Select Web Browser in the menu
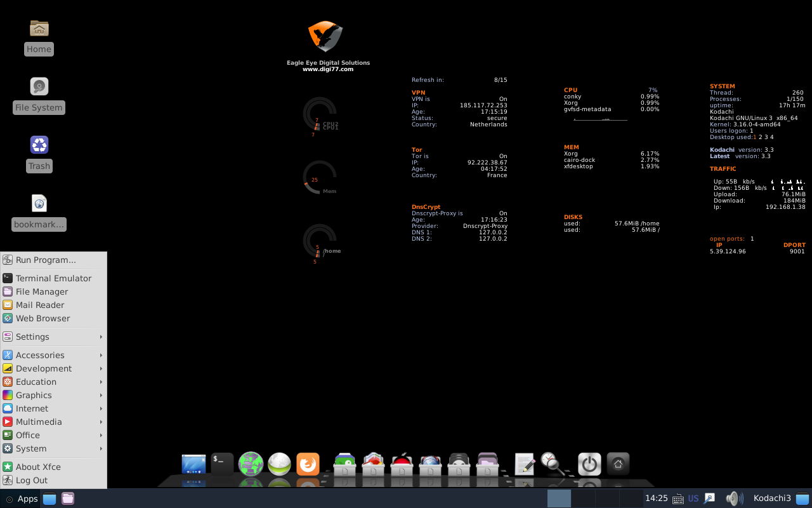 pyautogui.click(x=53, y=318)
